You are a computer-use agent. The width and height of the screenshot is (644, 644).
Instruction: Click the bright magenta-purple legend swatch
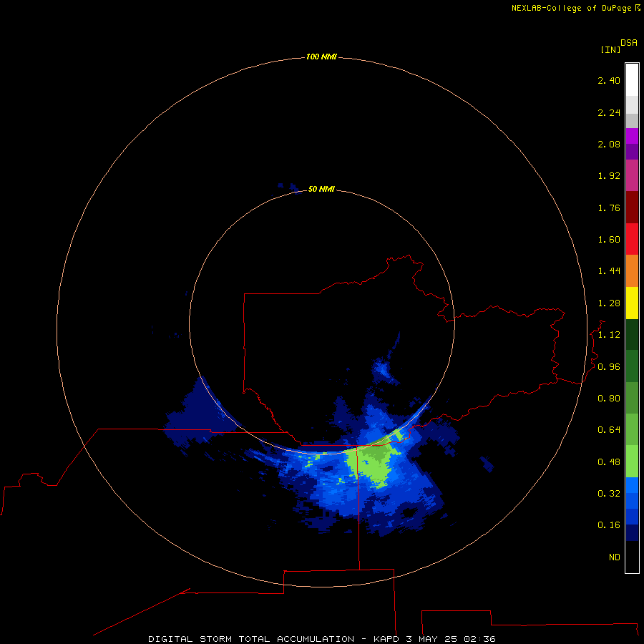point(632,136)
